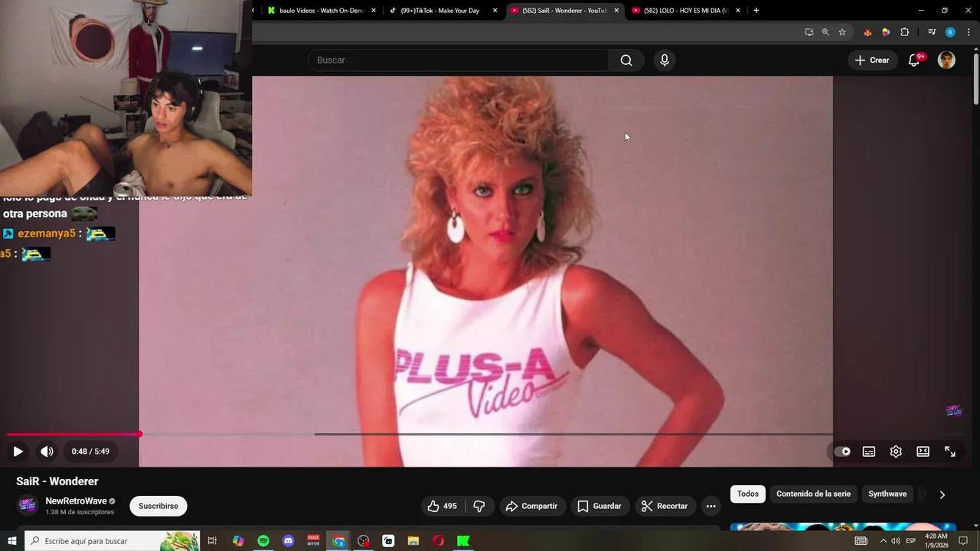Open Opera browser from the taskbar
980x551 pixels.
[439, 541]
